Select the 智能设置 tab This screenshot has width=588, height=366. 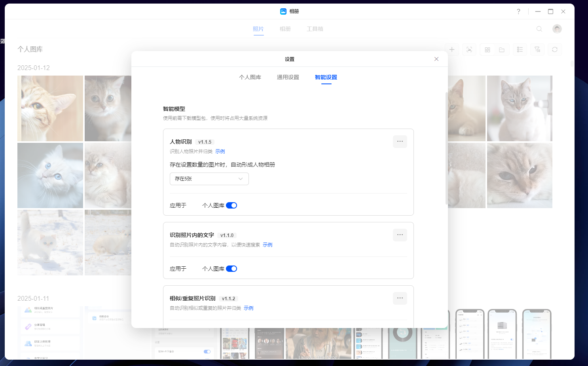326,77
